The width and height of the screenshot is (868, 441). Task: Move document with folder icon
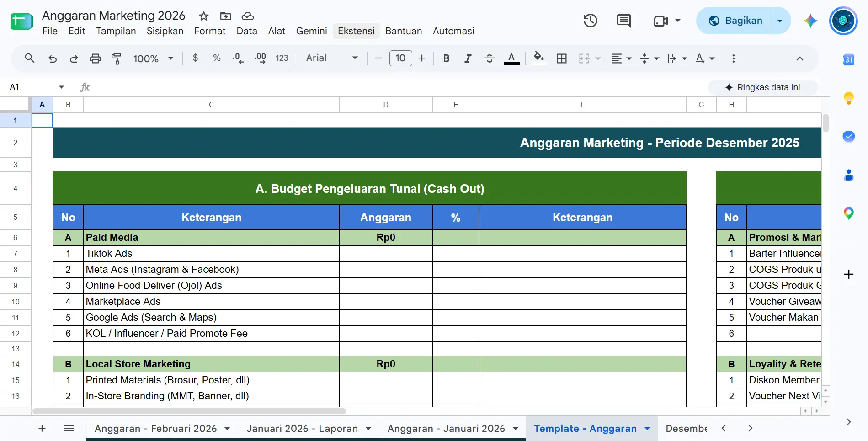tap(226, 16)
